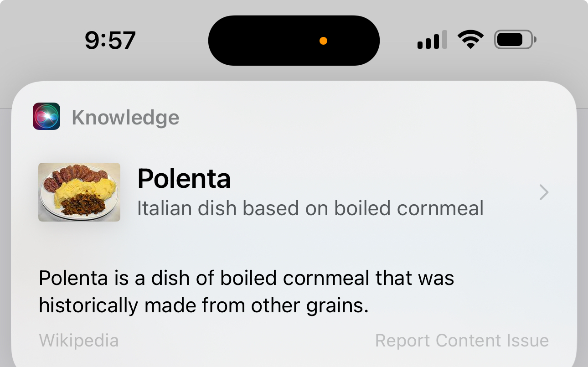Tap the Knowledge header label
The width and height of the screenshot is (588, 367).
(x=125, y=117)
